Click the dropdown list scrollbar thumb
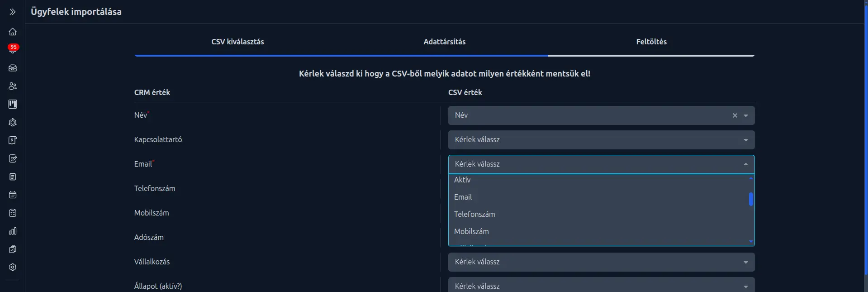868x292 pixels. (750, 199)
